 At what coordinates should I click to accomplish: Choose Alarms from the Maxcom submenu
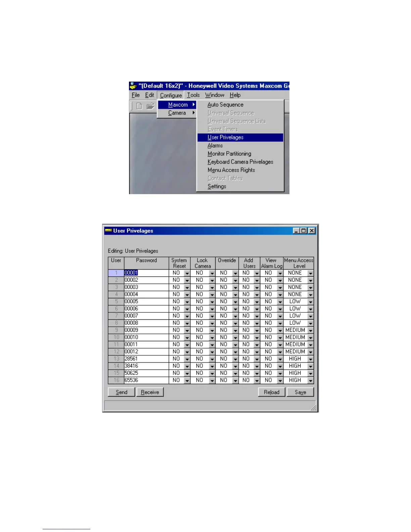(240, 145)
